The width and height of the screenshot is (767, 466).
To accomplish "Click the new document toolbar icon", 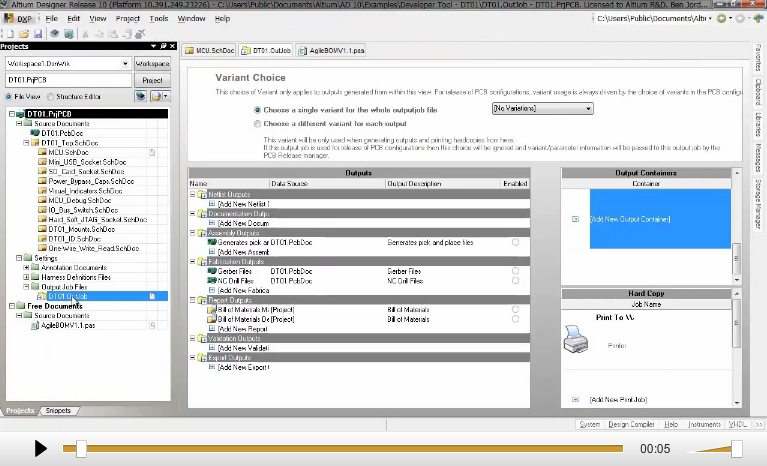I will tap(10, 34).
